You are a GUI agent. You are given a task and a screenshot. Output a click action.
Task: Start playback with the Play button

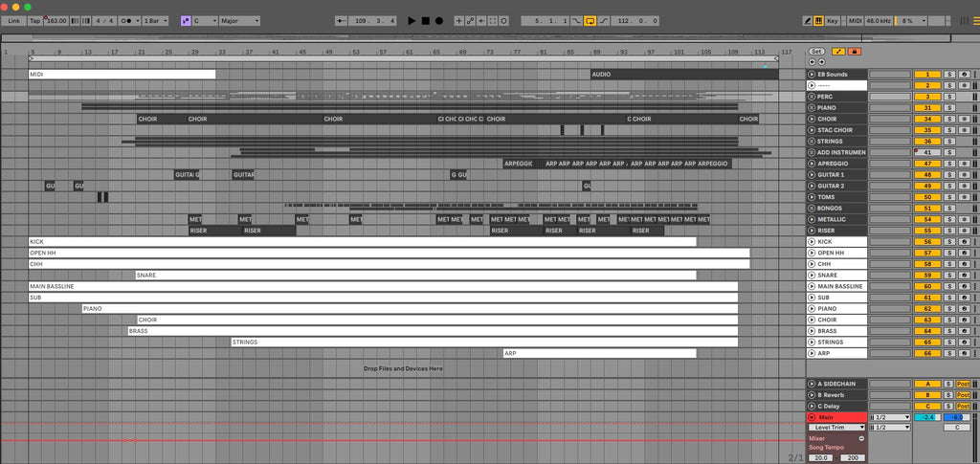pos(412,21)
